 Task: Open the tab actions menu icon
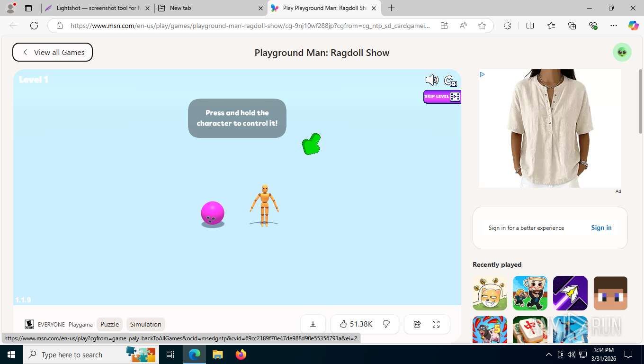28,8
